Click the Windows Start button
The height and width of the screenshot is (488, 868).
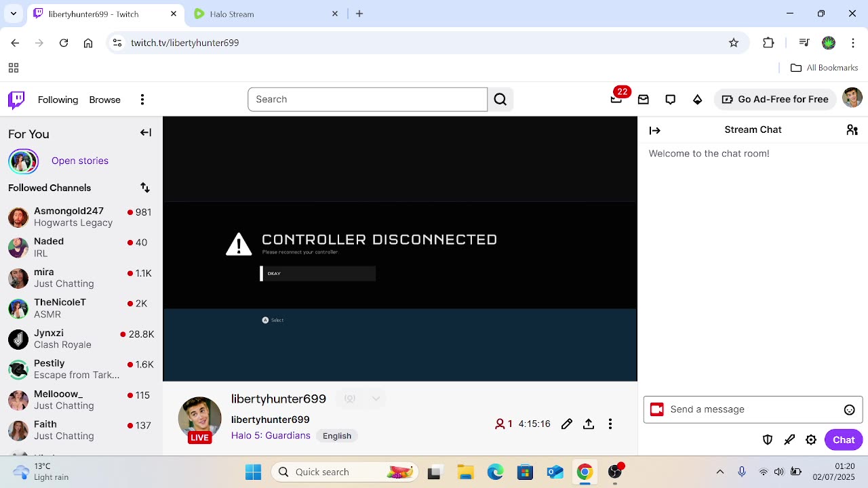[254, 472]
